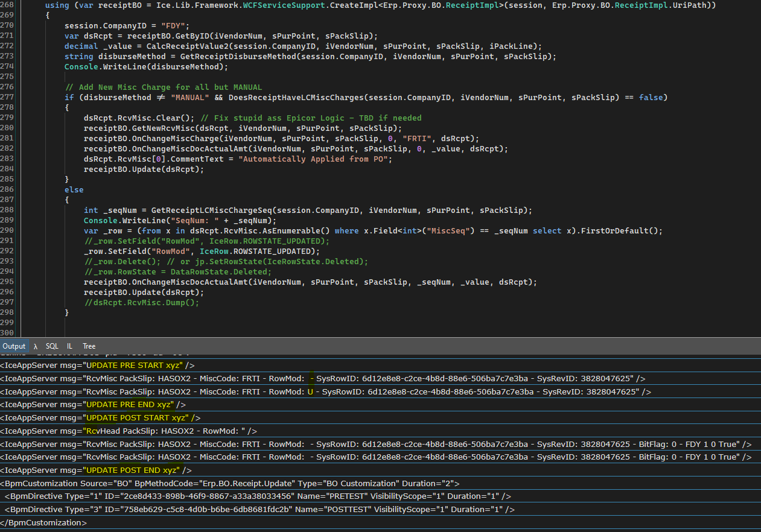Click the 'var dsRcpt = receiptBO.GetByID' line
Screen dimensions: 761x532
click(221, 36)
